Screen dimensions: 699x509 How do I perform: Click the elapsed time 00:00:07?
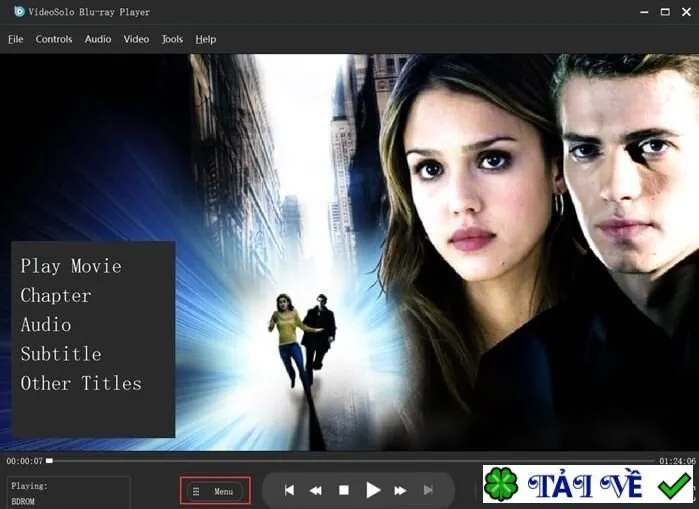[x=25, y=461]
